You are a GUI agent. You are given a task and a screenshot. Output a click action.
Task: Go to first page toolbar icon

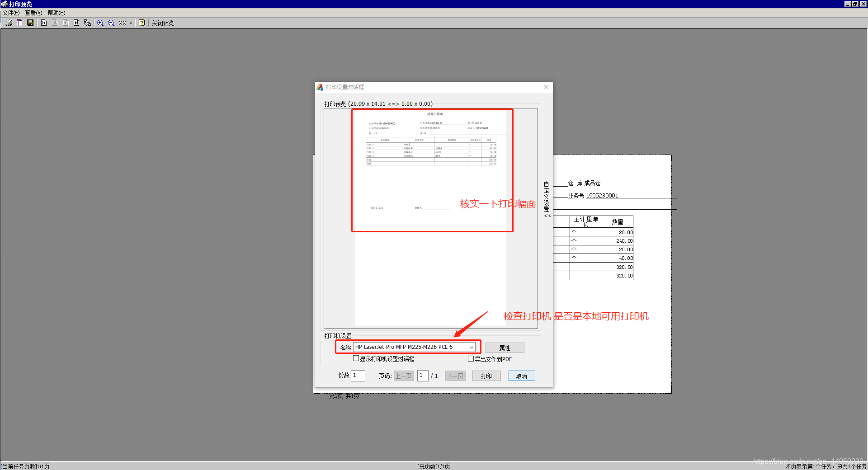[x=44, y=23]
